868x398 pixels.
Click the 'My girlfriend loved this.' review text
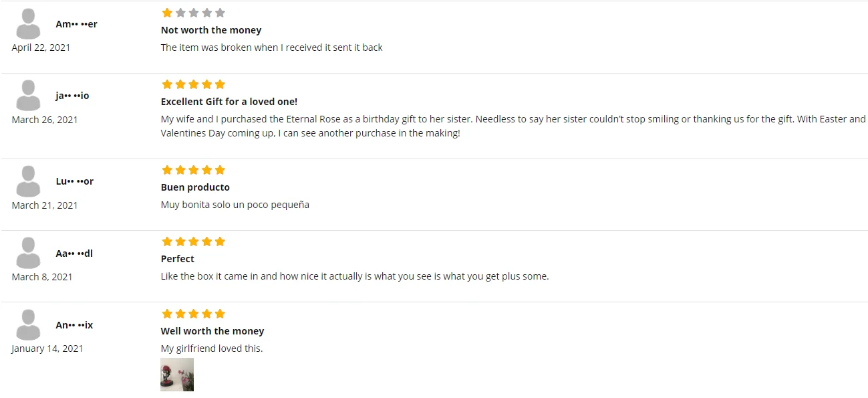tap(212, 349)
